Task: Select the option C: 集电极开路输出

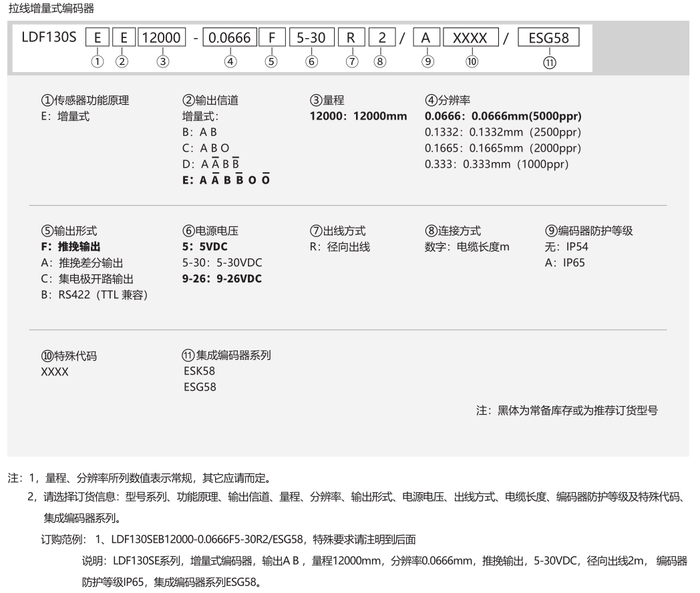Action: (87, 279)
